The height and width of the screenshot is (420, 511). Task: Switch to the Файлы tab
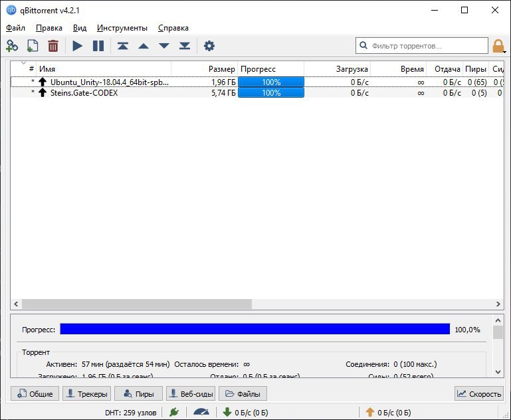coord(243,393)
